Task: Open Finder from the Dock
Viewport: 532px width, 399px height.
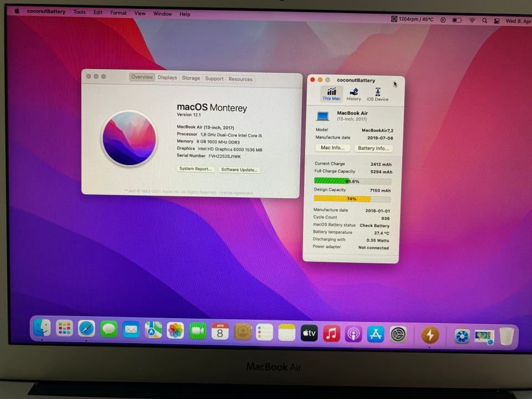Action: tap(42, 328)
